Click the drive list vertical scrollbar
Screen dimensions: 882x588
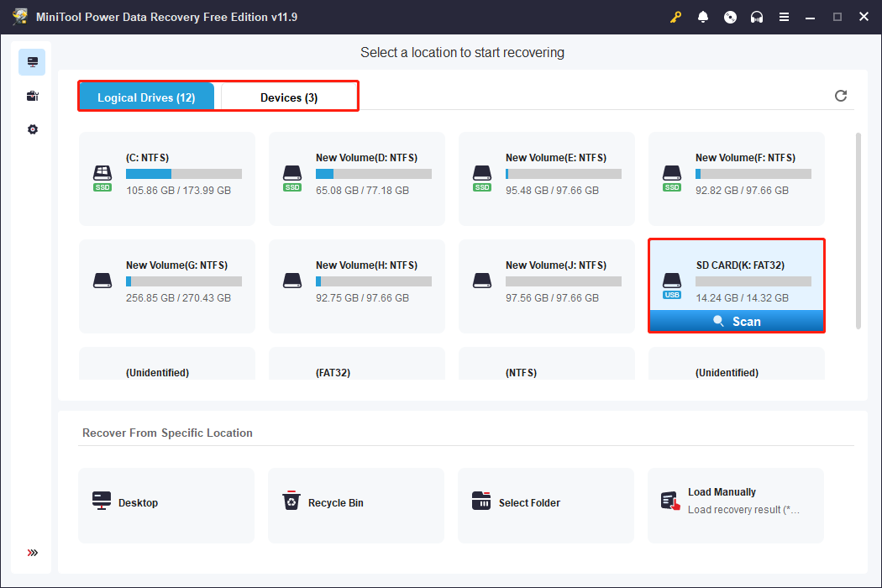(x=857, y=227)
